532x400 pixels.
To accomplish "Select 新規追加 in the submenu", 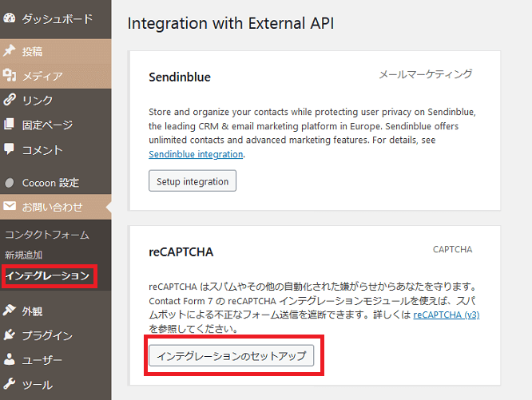I will pyautogui.click(x=23, y=255).
